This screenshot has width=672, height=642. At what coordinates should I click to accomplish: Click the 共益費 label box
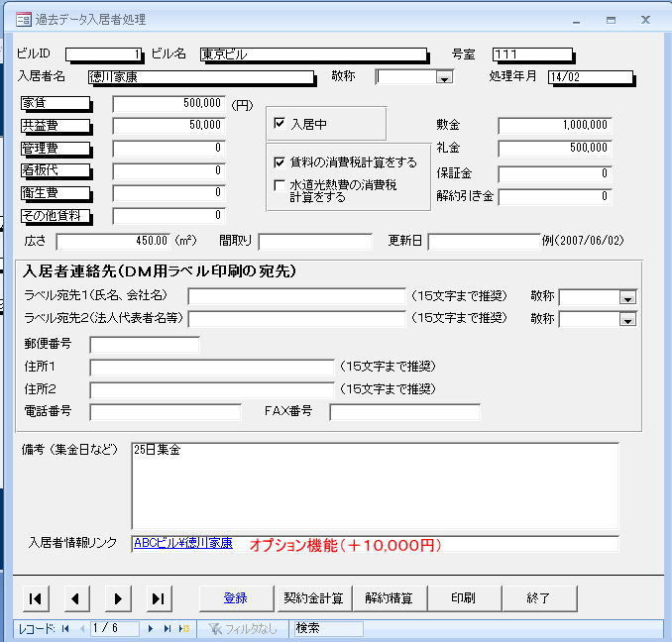pyautogui.click(x=56, y=126)
